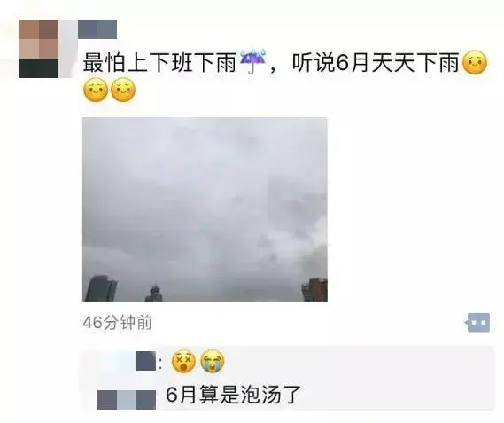Tap the smiling emoji after 天天下雨
The width and height of the screenshot is (504, 423).
pyautogui.click(x=475, y=62)
